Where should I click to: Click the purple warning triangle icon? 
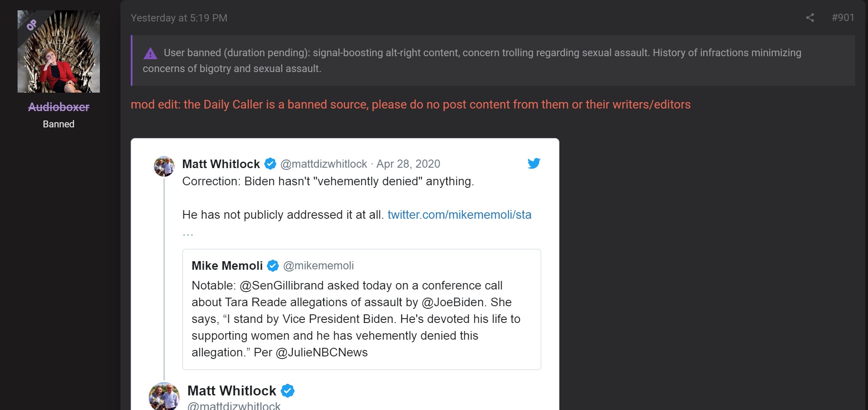(x=150, y=53)
